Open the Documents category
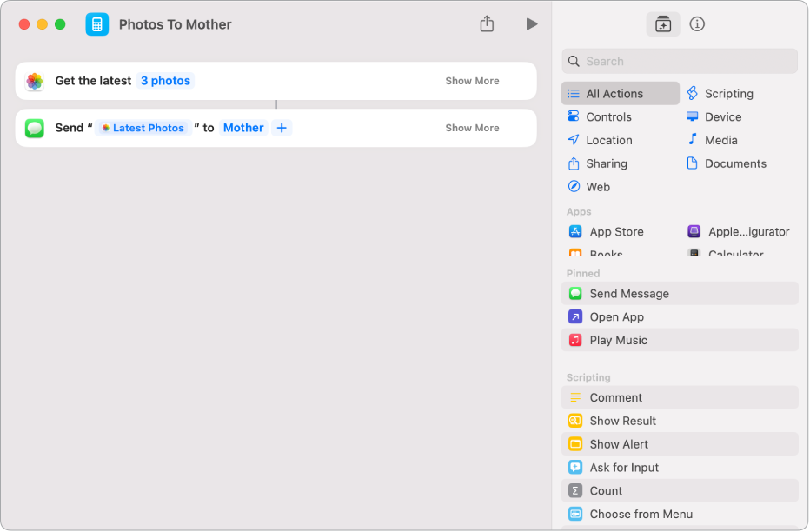The height and width of the screenshot is (532, 810). (727, 163)
